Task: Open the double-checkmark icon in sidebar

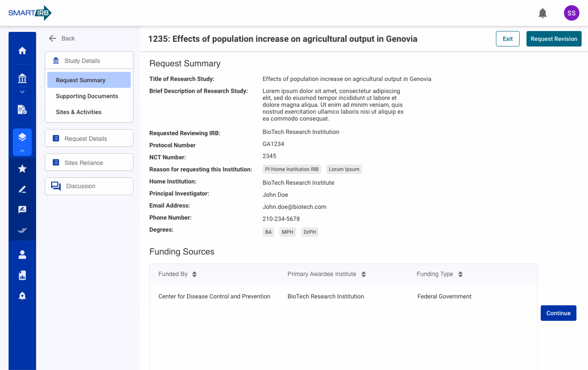Action: (22, 230)
